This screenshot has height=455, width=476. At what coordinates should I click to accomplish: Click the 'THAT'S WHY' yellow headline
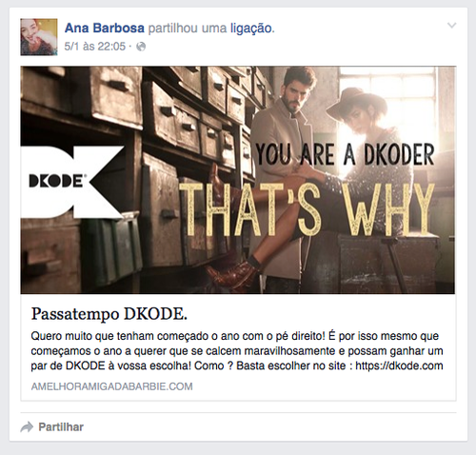pos(307,209)
